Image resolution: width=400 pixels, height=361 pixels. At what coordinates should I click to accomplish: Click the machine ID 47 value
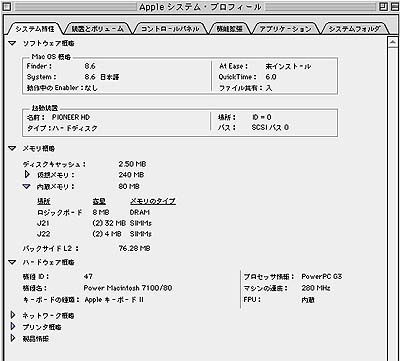point(88,276)
